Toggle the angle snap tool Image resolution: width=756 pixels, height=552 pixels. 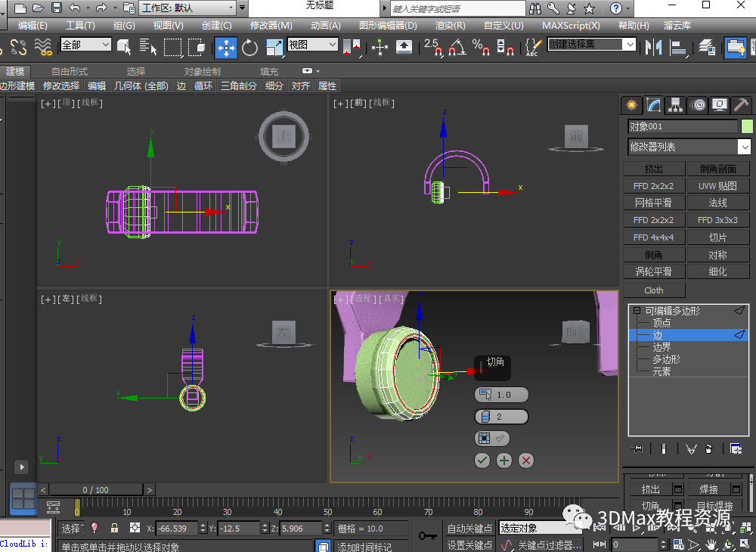(x=456, y=48)
